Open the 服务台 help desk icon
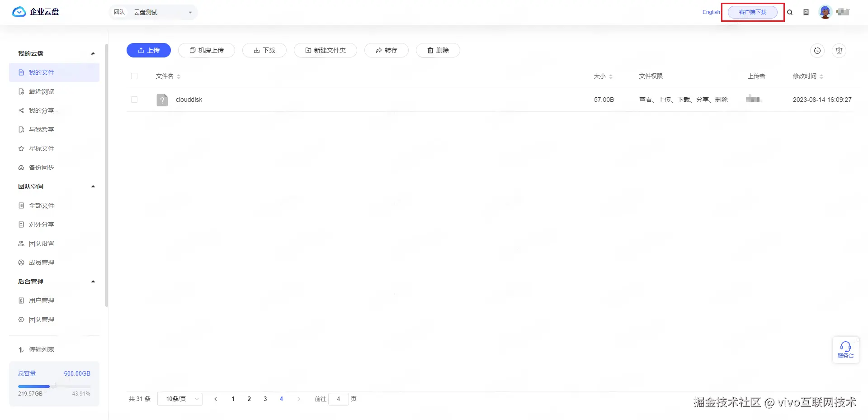868x420 pixels. tap(846, 349)
